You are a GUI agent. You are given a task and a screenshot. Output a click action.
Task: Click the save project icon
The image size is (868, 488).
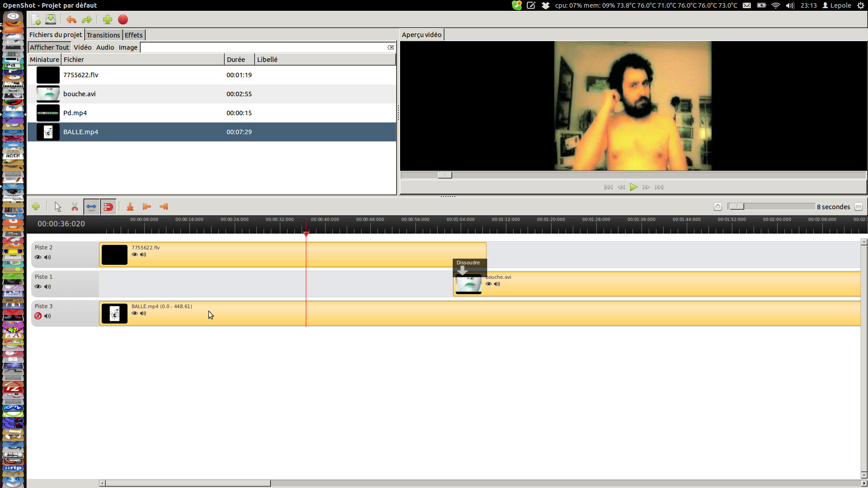[51, 19]
